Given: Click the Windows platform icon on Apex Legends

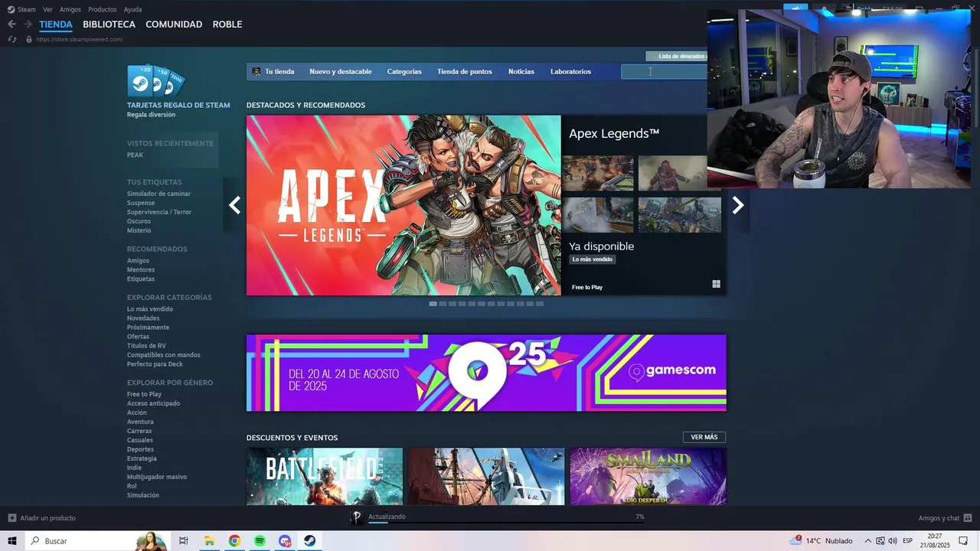Looking at the screenshot, I should coord(716,284).
